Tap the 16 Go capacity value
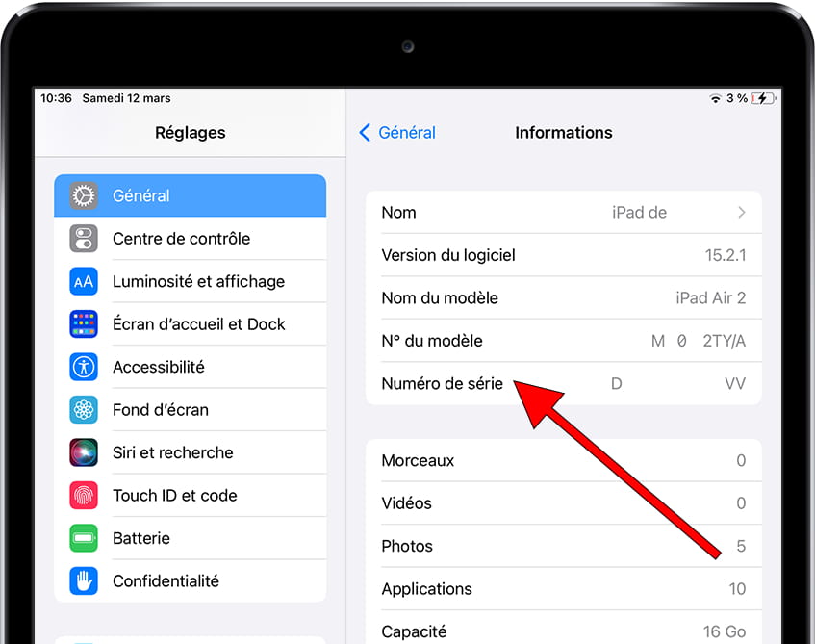Screen dimensions: 815x644 [x=725, y=631]
